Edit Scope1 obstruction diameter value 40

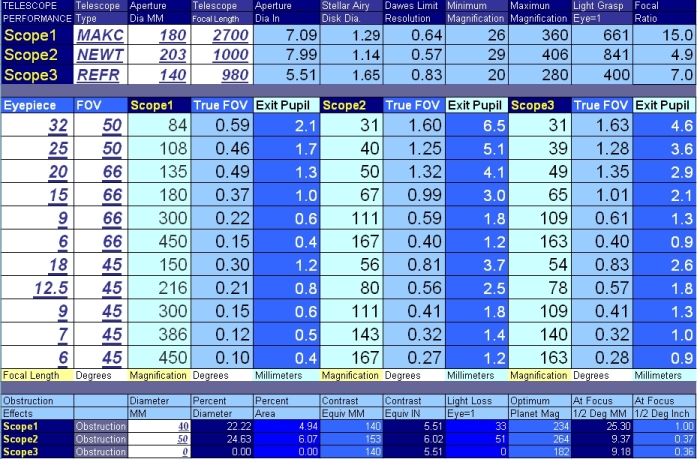(x=159, y=426)
